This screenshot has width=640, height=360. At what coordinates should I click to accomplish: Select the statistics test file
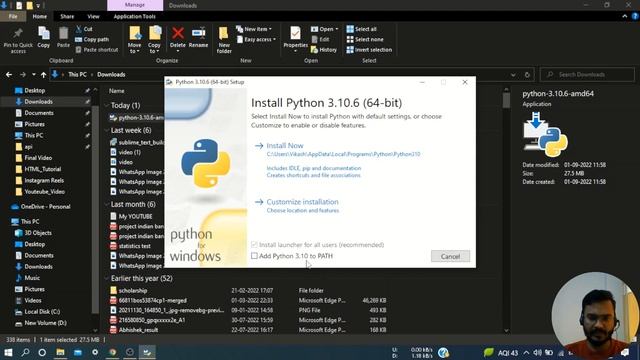(x=134, y=246)
